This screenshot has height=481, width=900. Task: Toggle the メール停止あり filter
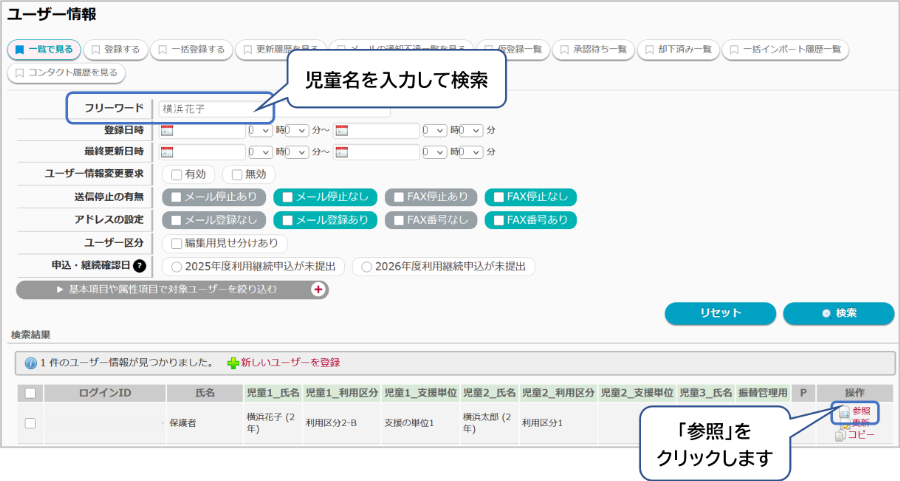[177, 197]
